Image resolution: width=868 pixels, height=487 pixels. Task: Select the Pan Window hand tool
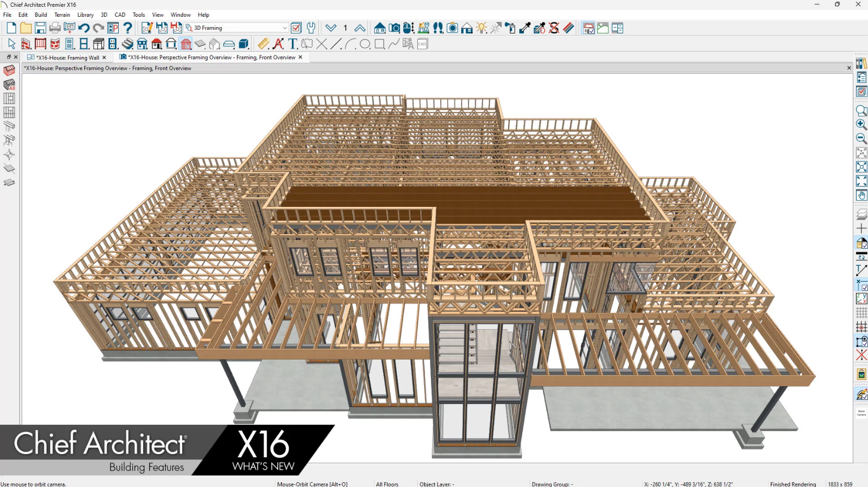[x=861, y=195]
